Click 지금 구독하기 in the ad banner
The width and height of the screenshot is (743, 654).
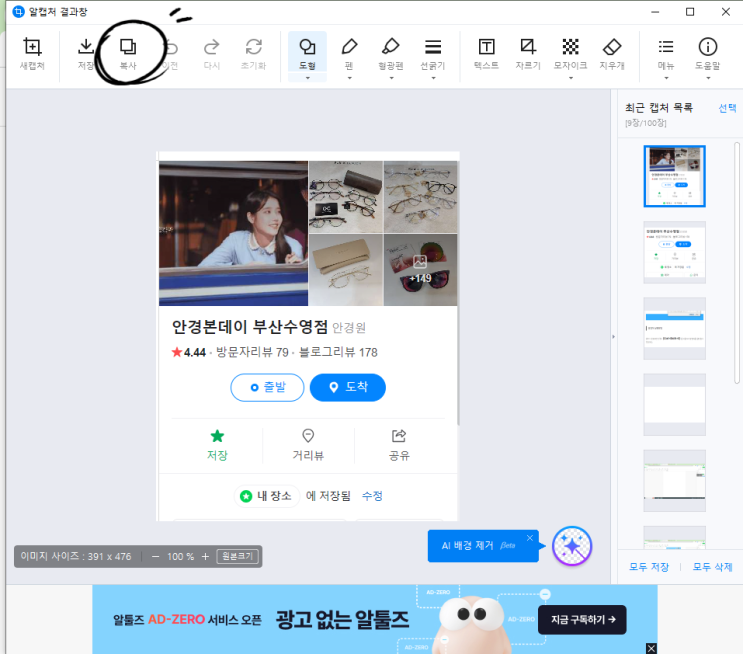pos(582,619)
